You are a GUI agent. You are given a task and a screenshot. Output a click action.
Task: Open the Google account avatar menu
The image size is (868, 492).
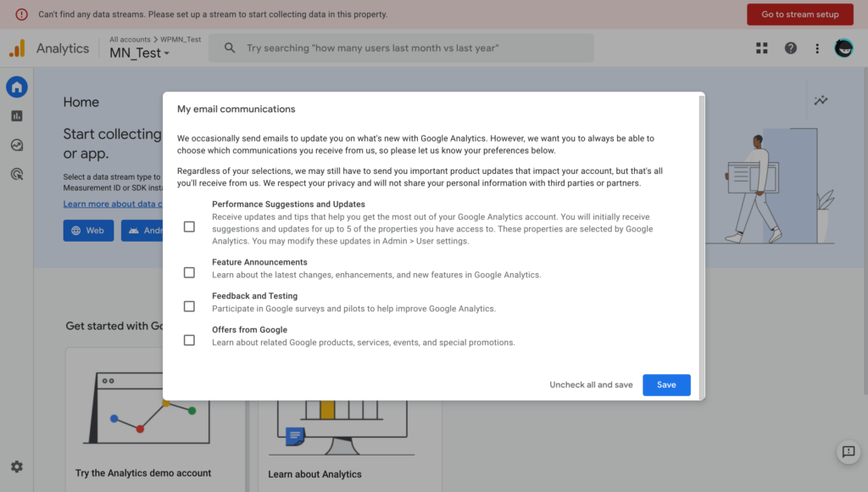click(x=843, y=48)
